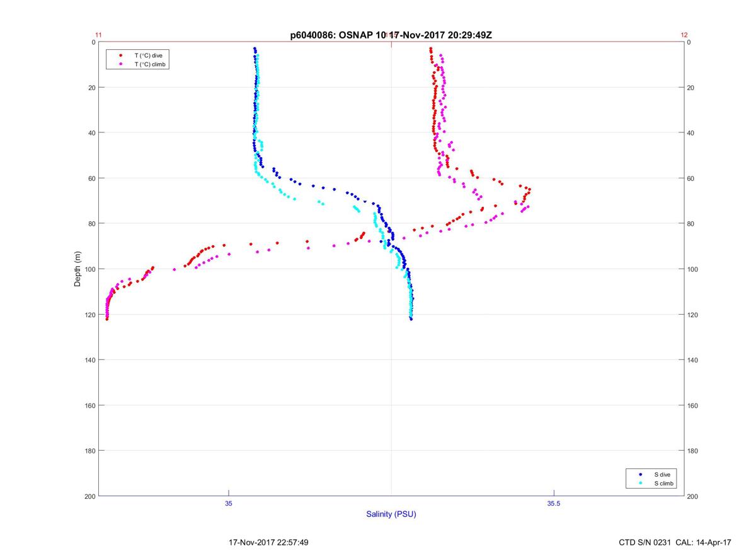756x558 pixels.
Task: Click left axis depth label 20
Action: (x=92, y=88)
